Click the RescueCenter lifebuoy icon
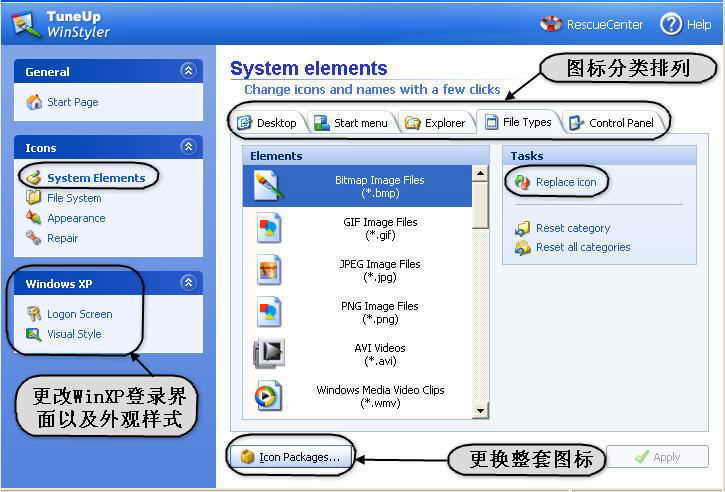This screenshot has width=725, height=492. pos(552,24)
